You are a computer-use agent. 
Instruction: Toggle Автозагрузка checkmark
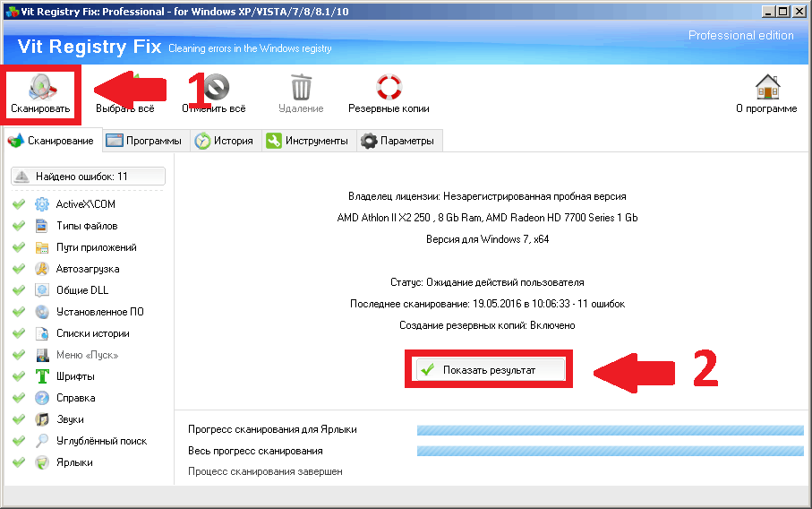(x=19, y=269)
